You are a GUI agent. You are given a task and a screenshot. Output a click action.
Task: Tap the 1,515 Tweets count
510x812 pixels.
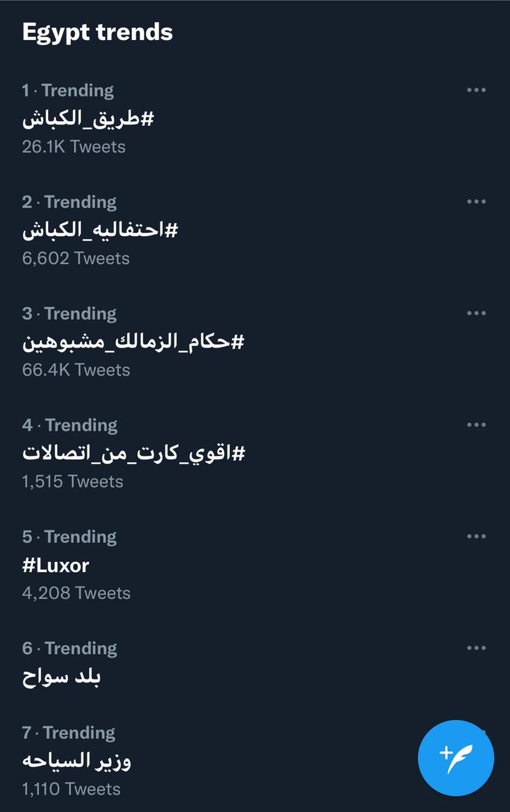[72, 481]
